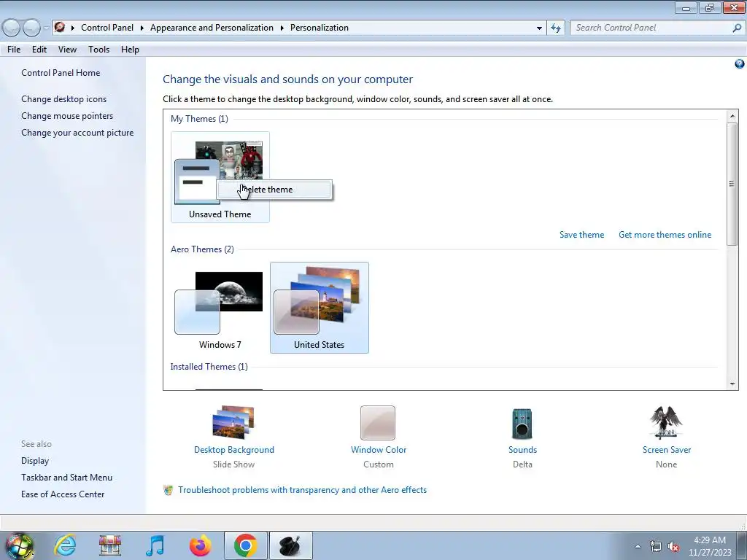Click the Back navigation arrow button
Viewport: 747px width, 560px height.
click(12, 28)
